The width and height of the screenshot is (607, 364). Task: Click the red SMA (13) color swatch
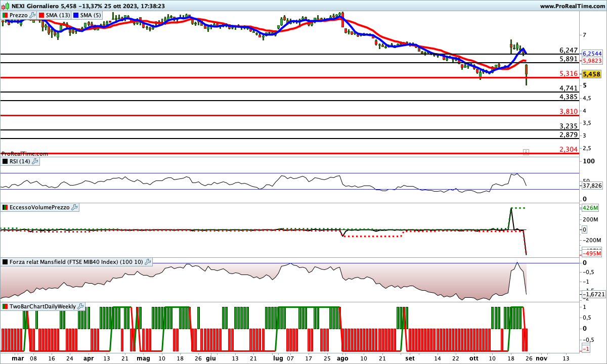coord(41,15)
